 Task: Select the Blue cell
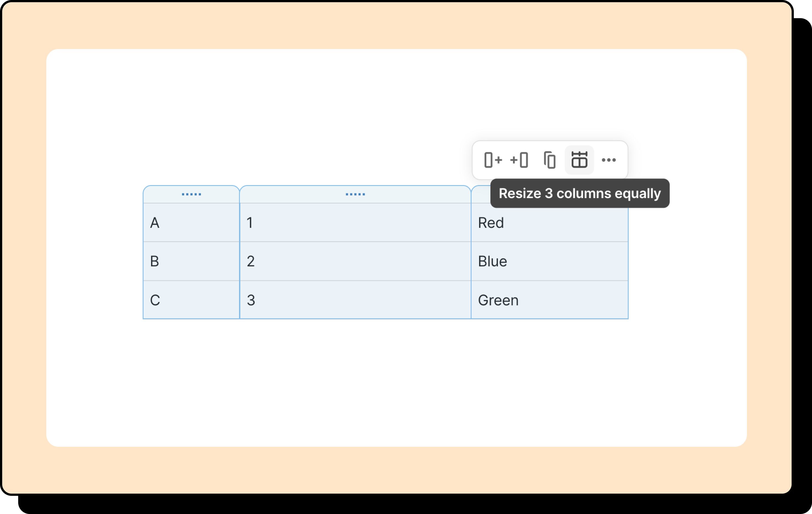pos(492,261)
